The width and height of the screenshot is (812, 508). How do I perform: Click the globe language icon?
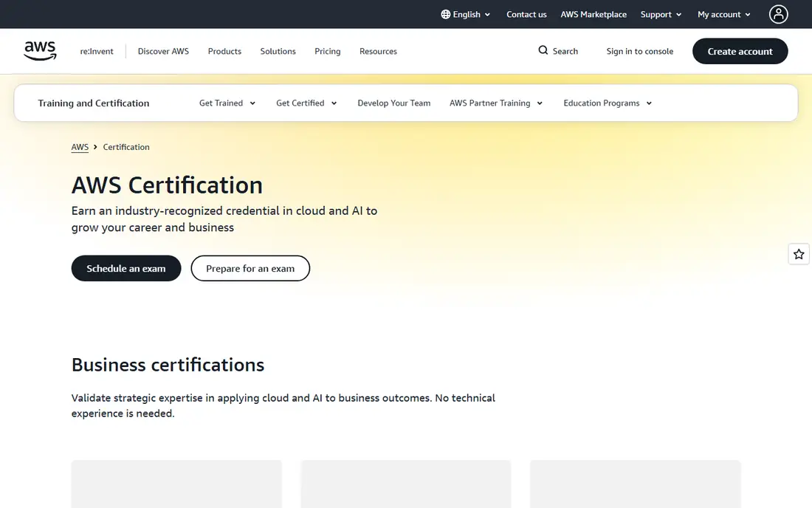coord(445,15)
